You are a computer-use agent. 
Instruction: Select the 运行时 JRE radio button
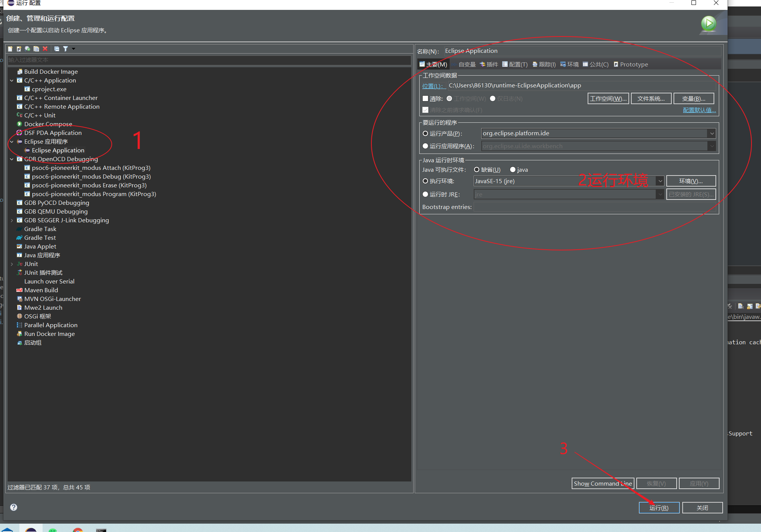click(x=425, y=194)
